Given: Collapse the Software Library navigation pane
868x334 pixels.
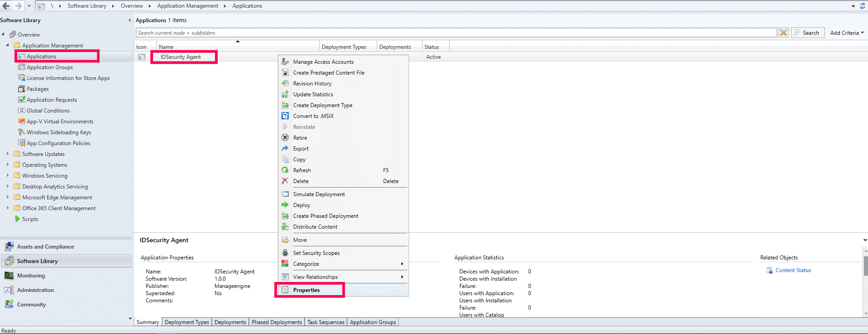Looking at the screenshot, I should tap(130, 20).
